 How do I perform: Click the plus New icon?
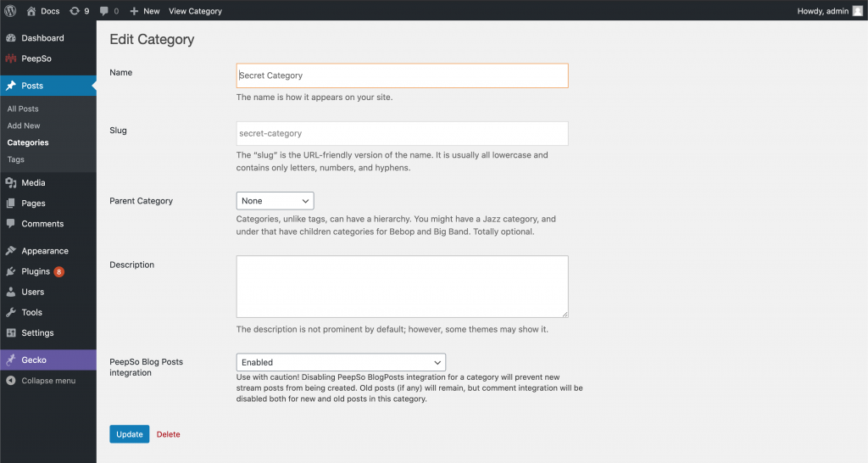coord(134,11)
